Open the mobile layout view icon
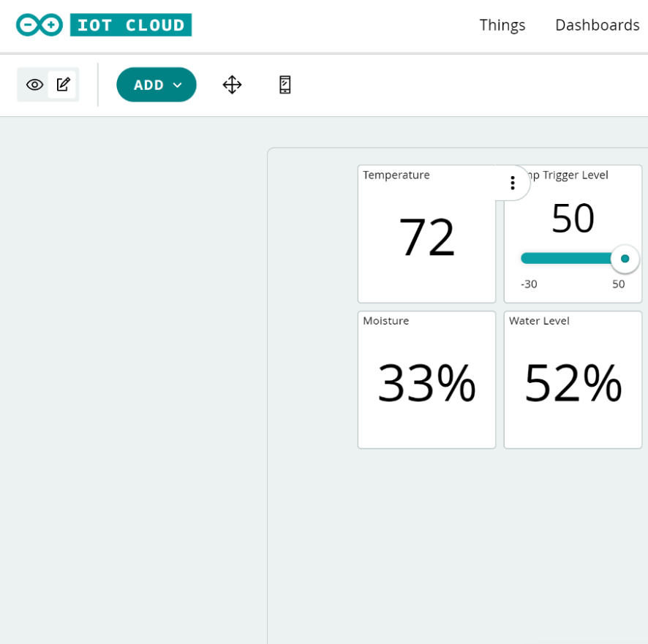The width and height of the screenshot is (648, 644). pos(285,85)
